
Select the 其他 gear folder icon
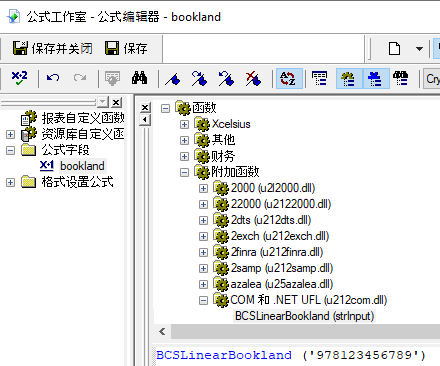(202, 140)
